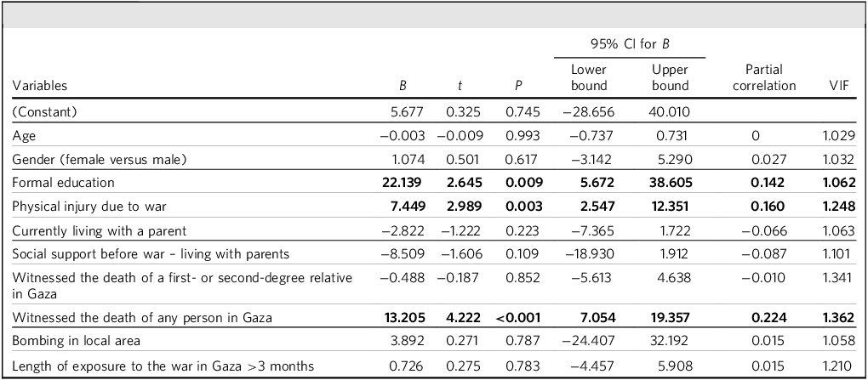Select the Formal education row label

[x=63, y=182]
